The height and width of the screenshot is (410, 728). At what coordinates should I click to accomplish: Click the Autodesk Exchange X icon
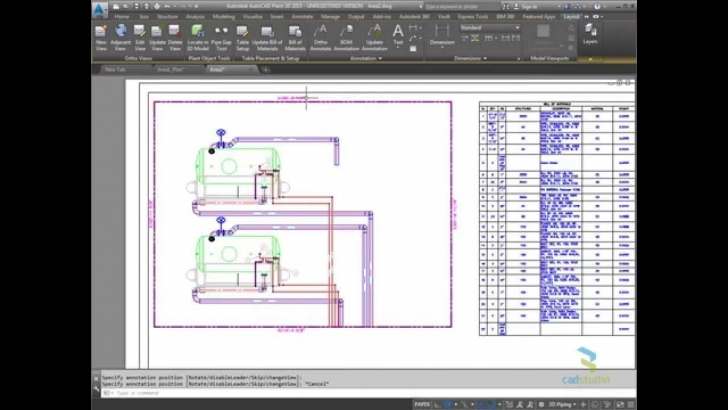point(568,7)
